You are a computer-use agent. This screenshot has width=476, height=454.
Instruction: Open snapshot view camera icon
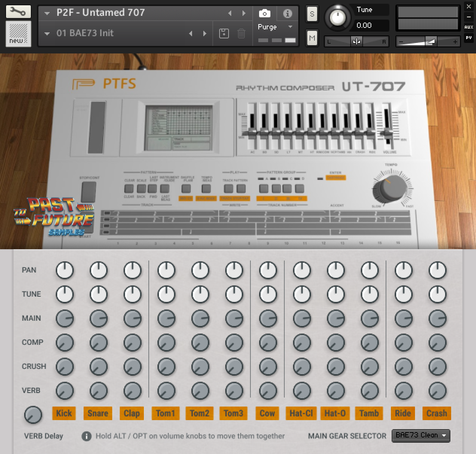264,14
